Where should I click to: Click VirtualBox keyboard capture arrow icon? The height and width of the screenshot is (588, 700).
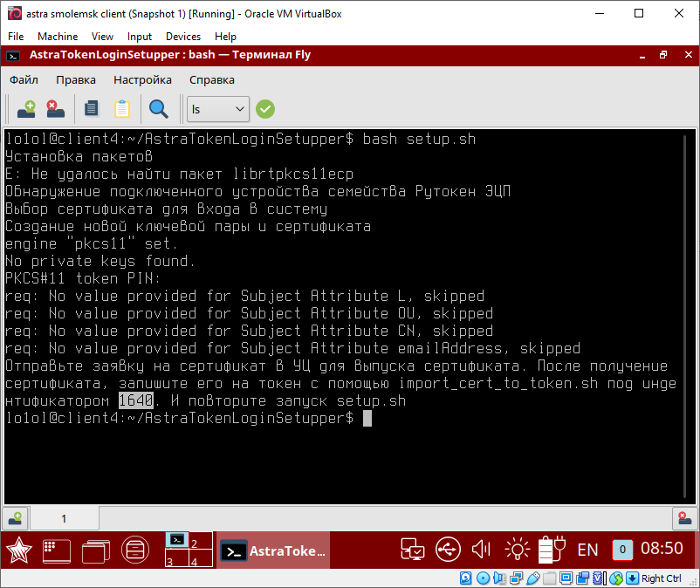[x=633, y=578]
